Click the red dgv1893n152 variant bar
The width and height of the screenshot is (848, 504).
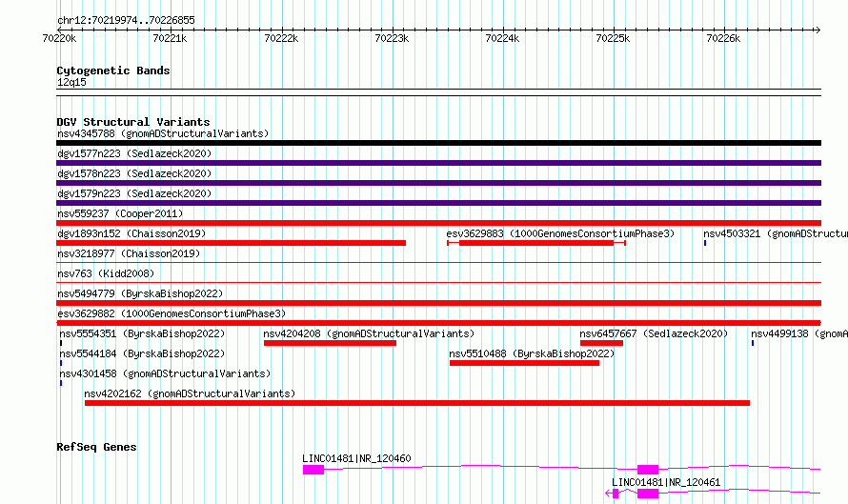[231, 243]
